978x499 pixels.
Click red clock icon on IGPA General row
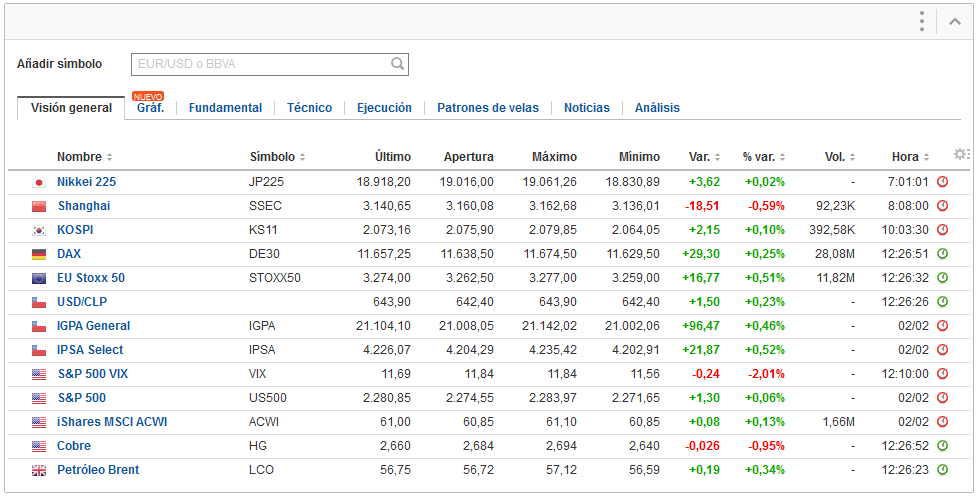(x=942, y=326)
